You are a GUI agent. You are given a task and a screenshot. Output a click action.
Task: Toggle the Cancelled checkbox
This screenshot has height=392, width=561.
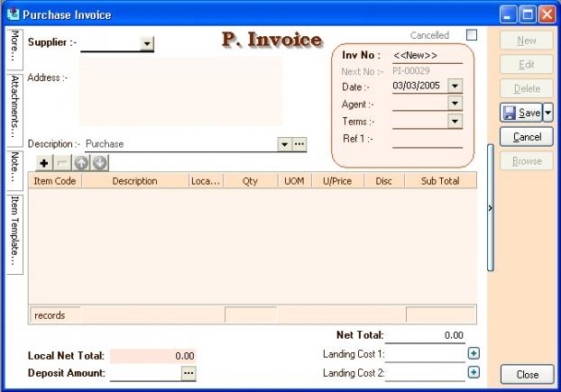click(471, 35)
